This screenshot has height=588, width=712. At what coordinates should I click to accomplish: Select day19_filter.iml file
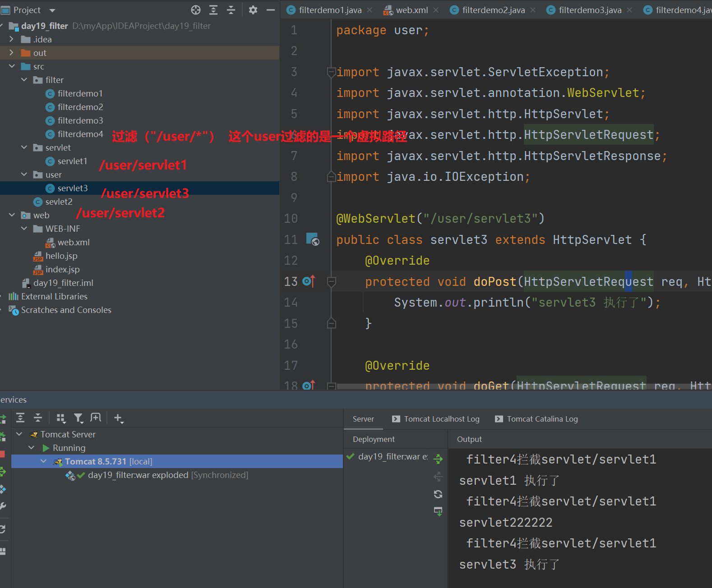(x=63, y=283)
